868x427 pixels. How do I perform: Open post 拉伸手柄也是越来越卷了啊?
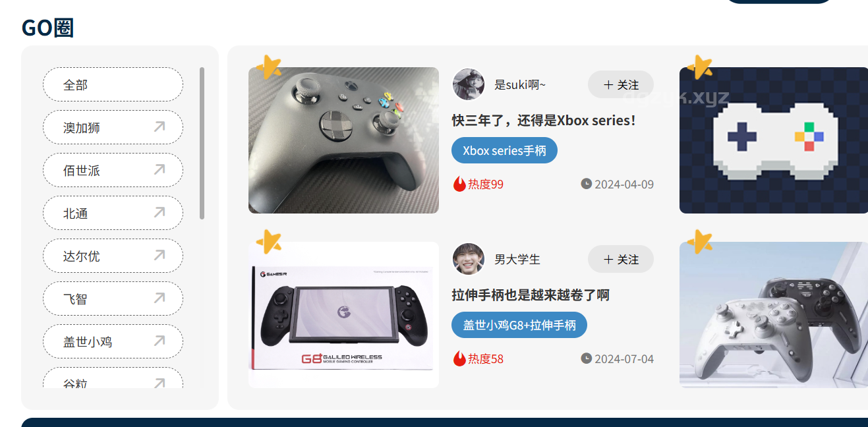(531, 295)
